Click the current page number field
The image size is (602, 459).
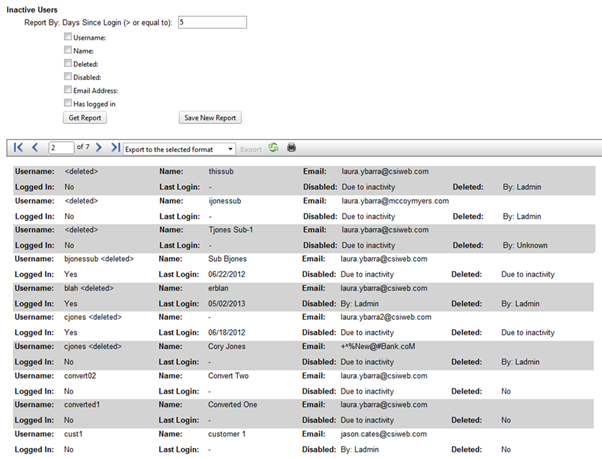(60, 148)
